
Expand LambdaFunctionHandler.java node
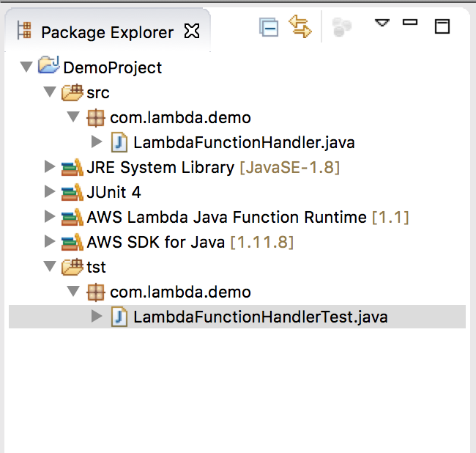pyautogui.click(x=97, y=142)
